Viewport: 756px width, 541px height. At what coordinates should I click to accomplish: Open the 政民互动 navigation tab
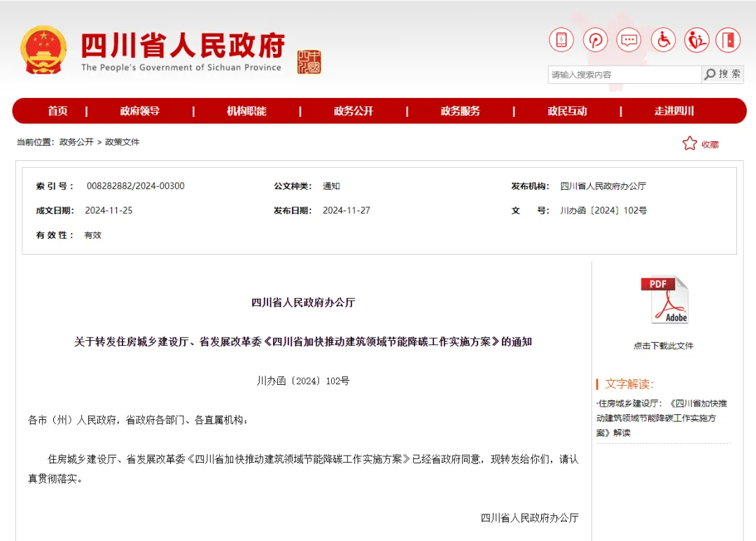click(x=567, y=111)
